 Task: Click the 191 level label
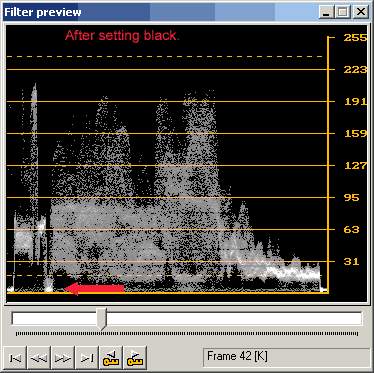point(355,102)
